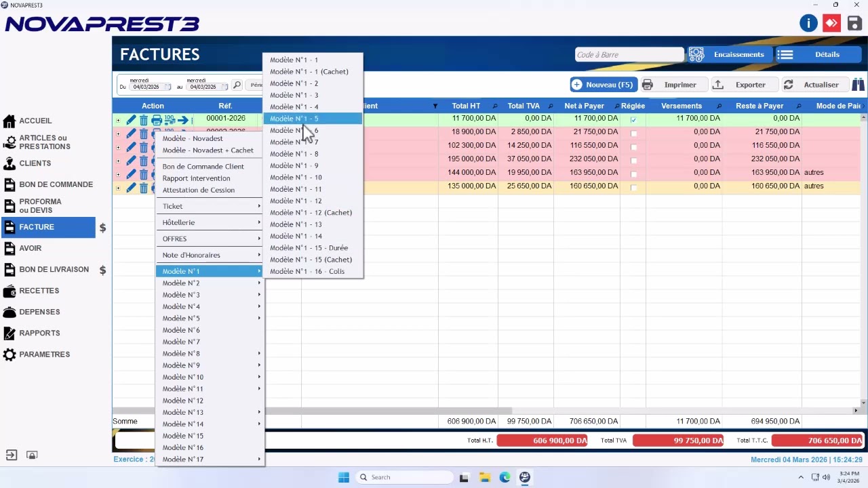This screenshot has width=868, height=488.
Task: Open Microsoft Edge from the taskbar
Action: pos(505,477)
